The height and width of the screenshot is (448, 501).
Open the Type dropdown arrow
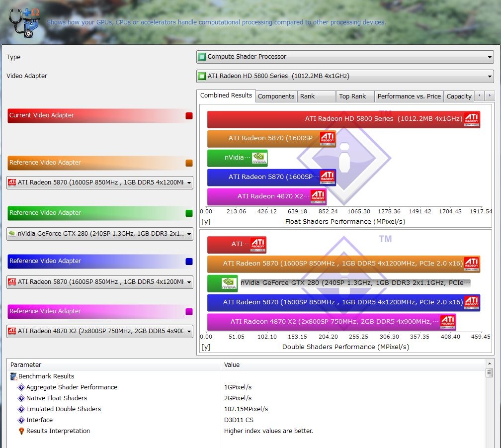[490, 57]
